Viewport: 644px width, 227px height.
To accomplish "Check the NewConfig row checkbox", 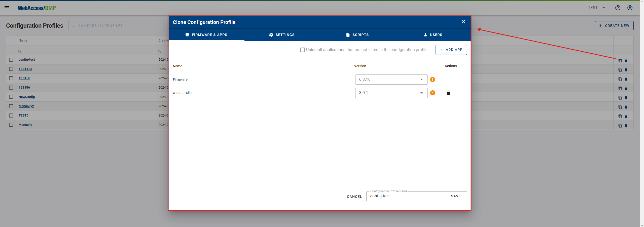I will click(x=11, y=97).
